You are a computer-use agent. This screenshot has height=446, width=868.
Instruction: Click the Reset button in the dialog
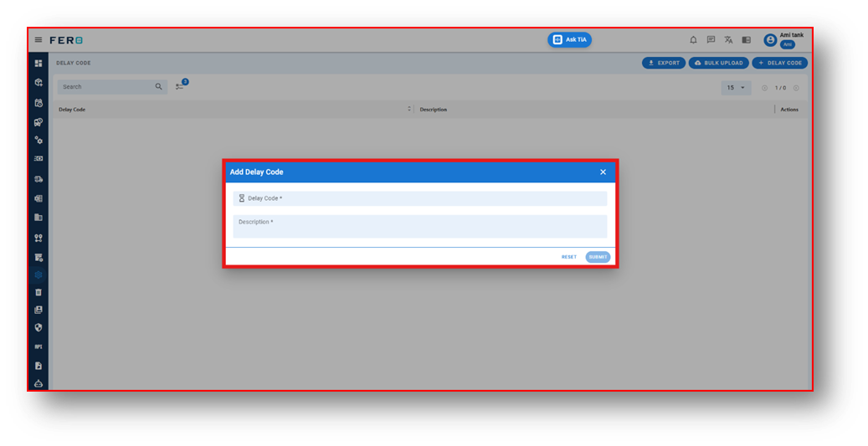point(569,257)
